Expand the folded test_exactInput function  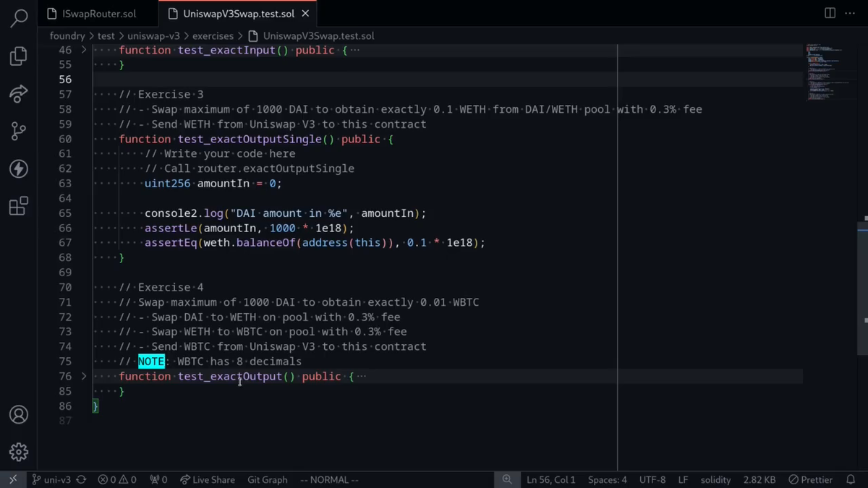pyautogui.click(x=84, y=50)
